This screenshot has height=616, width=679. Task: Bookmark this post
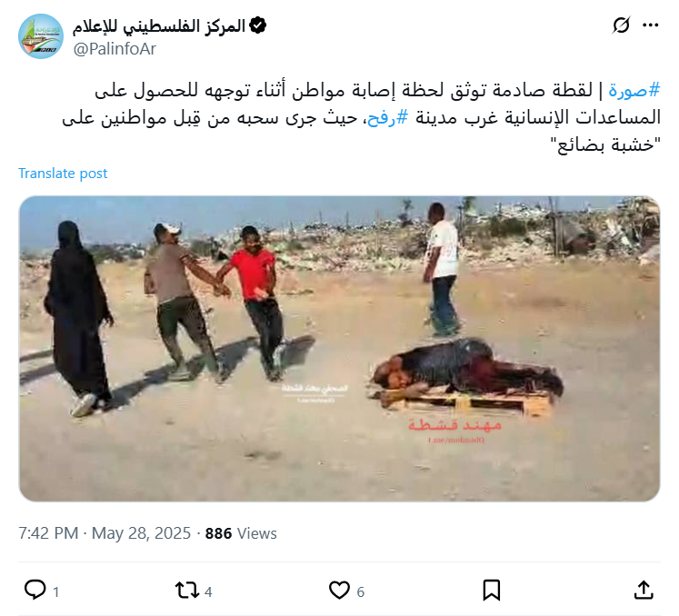[x=492, y=591]
